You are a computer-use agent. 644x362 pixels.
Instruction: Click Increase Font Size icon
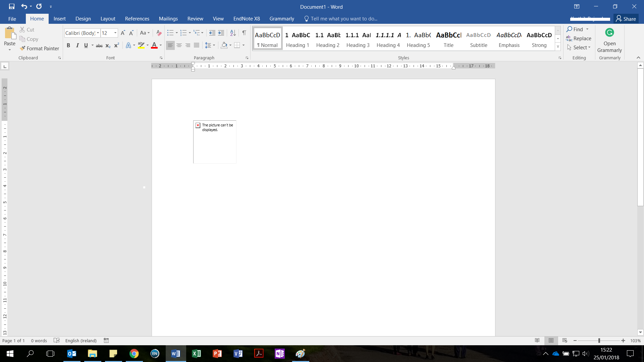[123, 33]
